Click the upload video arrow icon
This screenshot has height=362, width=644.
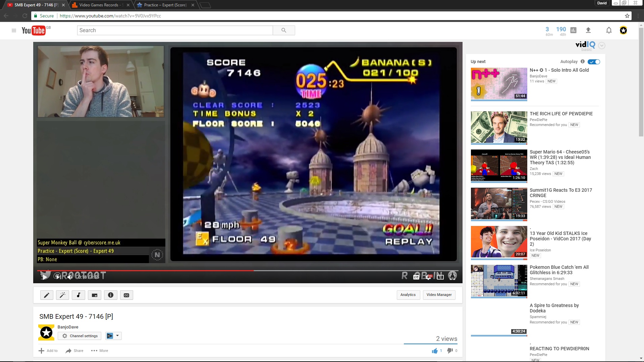tap(588, 30)
